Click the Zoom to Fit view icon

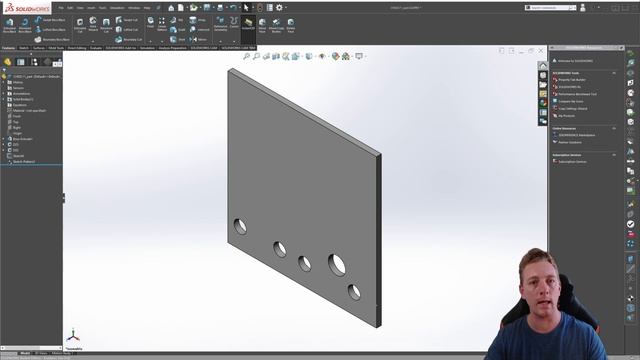point(247,56)
